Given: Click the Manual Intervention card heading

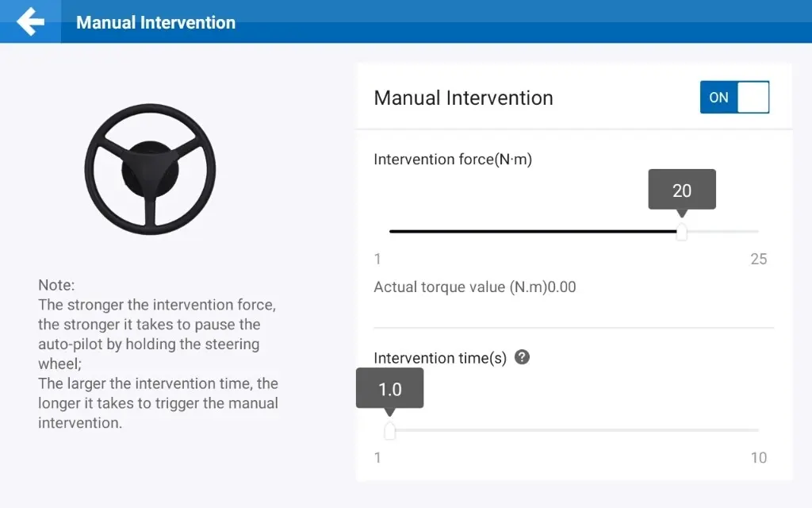Looking at the screenshot, I should point(463,98).
